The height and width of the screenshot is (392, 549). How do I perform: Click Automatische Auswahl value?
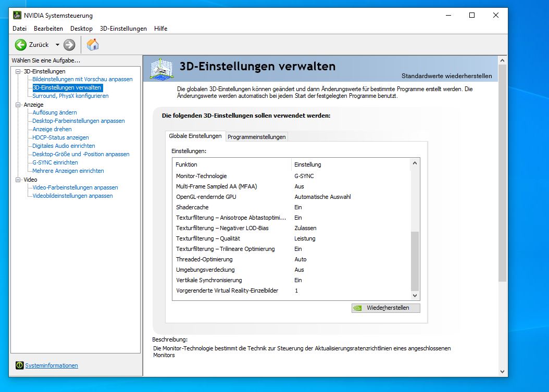322,197
